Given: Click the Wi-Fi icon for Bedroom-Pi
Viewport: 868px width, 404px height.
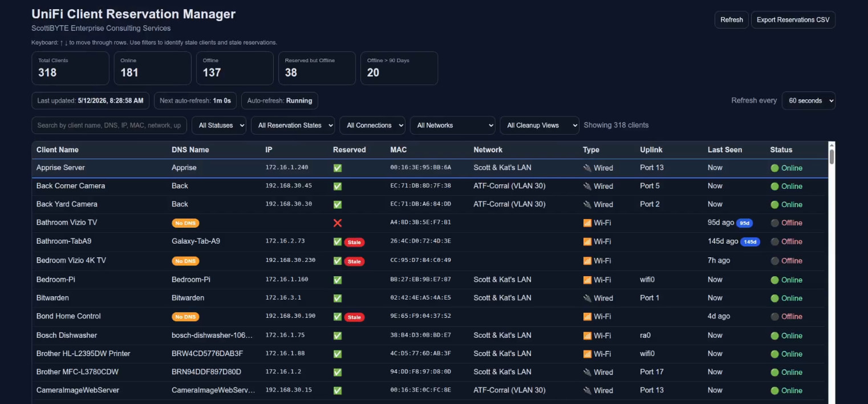Looking at the screenshot, I should click(587, 280).
